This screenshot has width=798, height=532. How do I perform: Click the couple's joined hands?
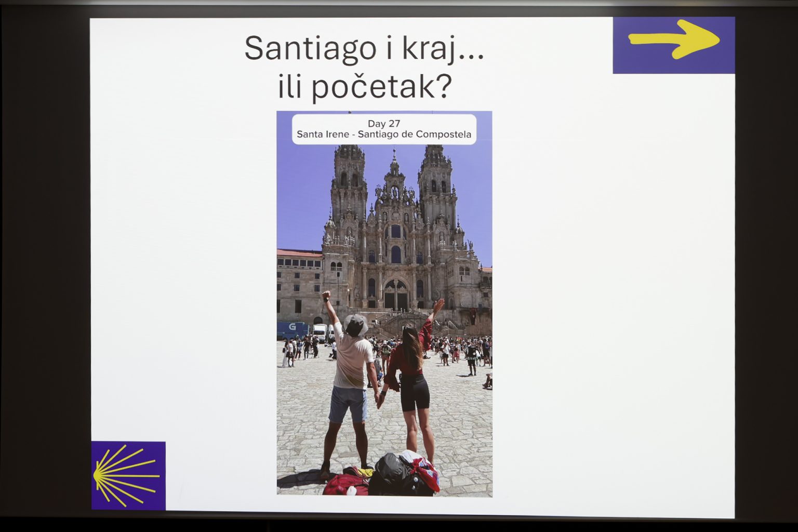point(379,401)
